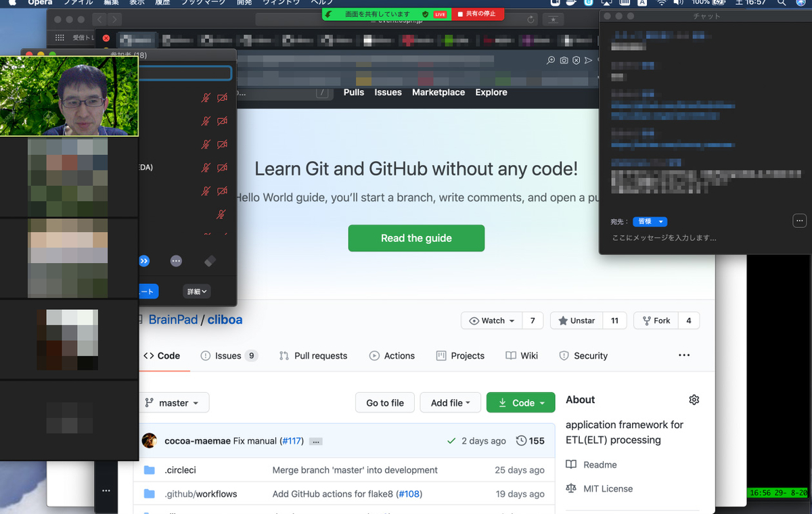812x514 pixels.
Task: Open the Pull requests tab
Action: click(x=313, y=356)
